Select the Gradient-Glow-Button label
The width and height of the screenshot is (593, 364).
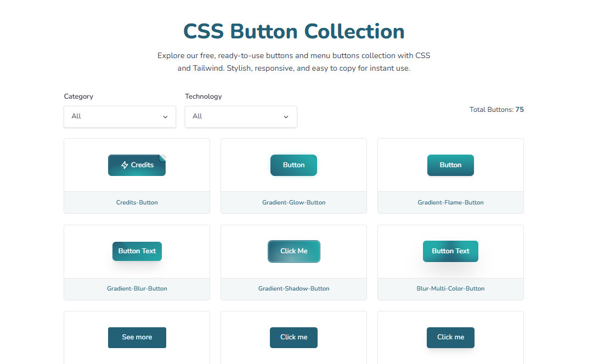click(x=293, y=202)
